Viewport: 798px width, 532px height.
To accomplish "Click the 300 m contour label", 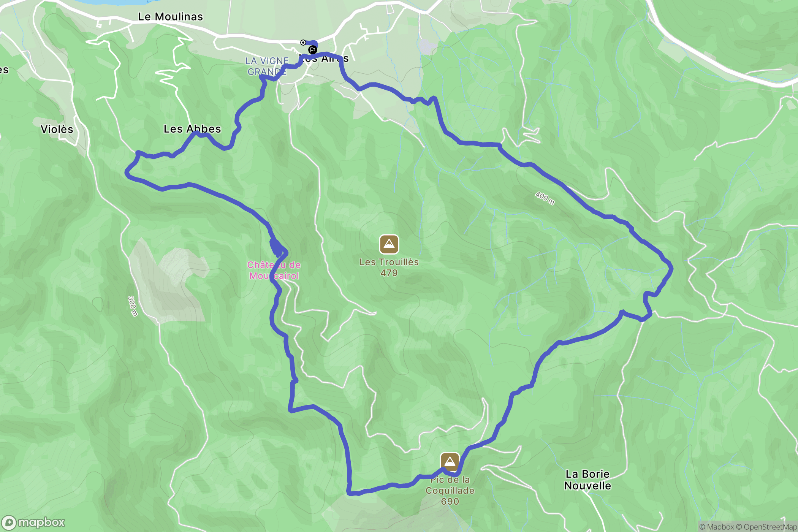I will pyautogui.click(x=133, y=306).
